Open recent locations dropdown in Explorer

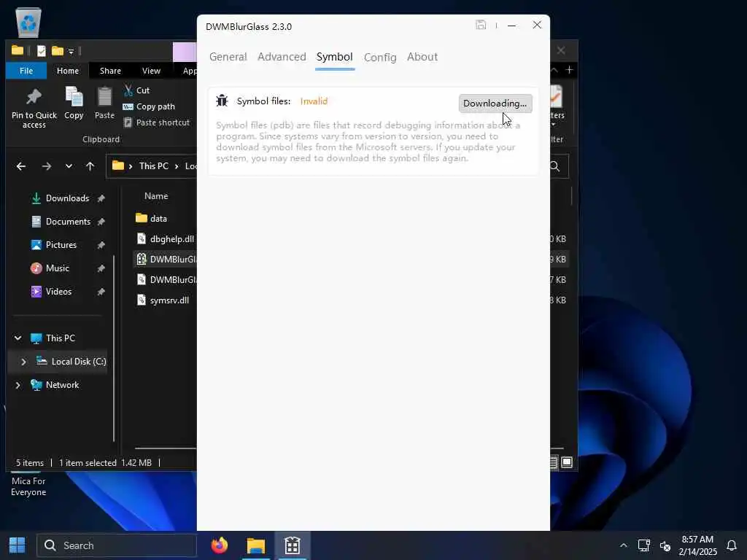[69, 166]
